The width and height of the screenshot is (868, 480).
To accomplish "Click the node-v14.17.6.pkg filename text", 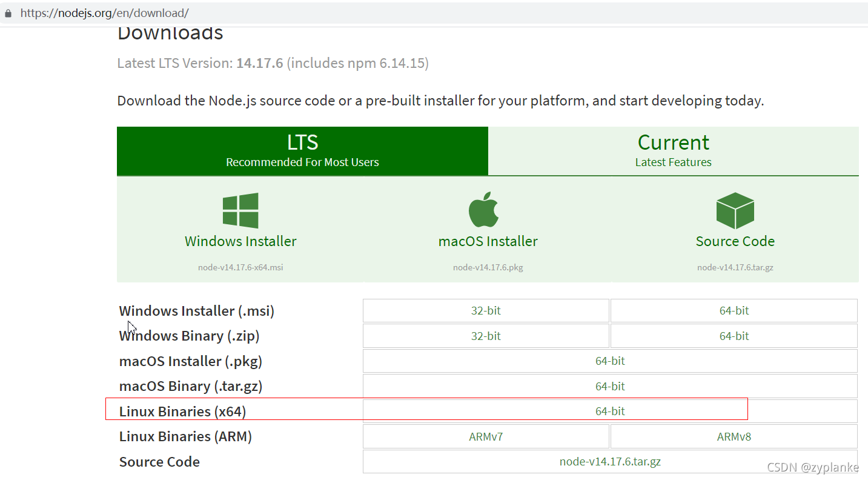I will coord(488,267).
